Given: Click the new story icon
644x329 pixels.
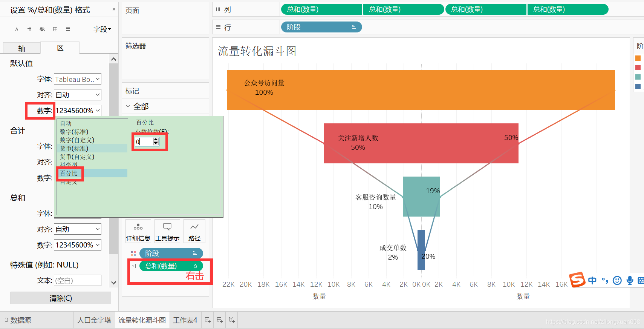Looking at the screenshot, I should (x=232, y=320).
